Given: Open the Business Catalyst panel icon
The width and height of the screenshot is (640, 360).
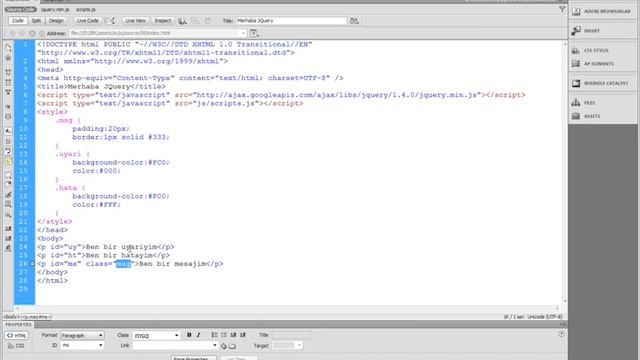Looking at the screenshot, I should pos(576,83).
